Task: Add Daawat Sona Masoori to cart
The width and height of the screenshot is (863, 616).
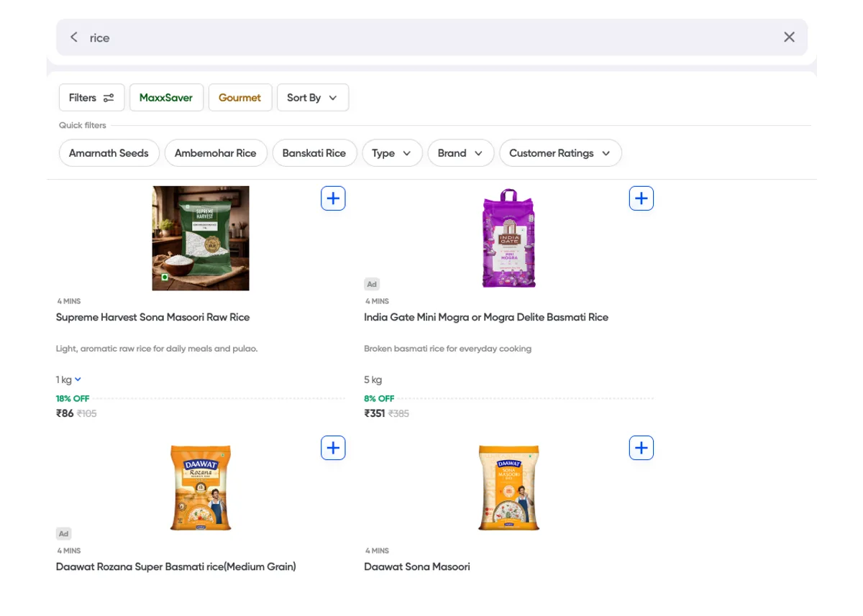Action: point(641,449)
